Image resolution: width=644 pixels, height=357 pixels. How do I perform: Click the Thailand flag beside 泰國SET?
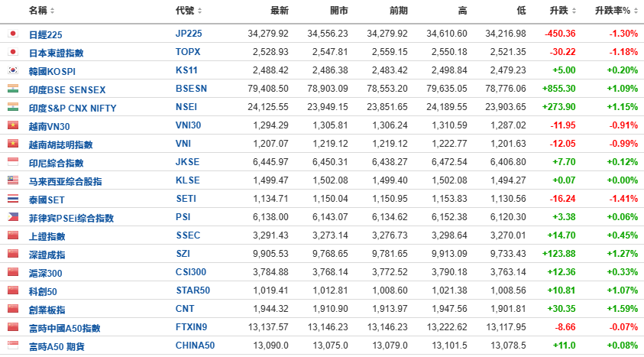click(x=12, y=199)
